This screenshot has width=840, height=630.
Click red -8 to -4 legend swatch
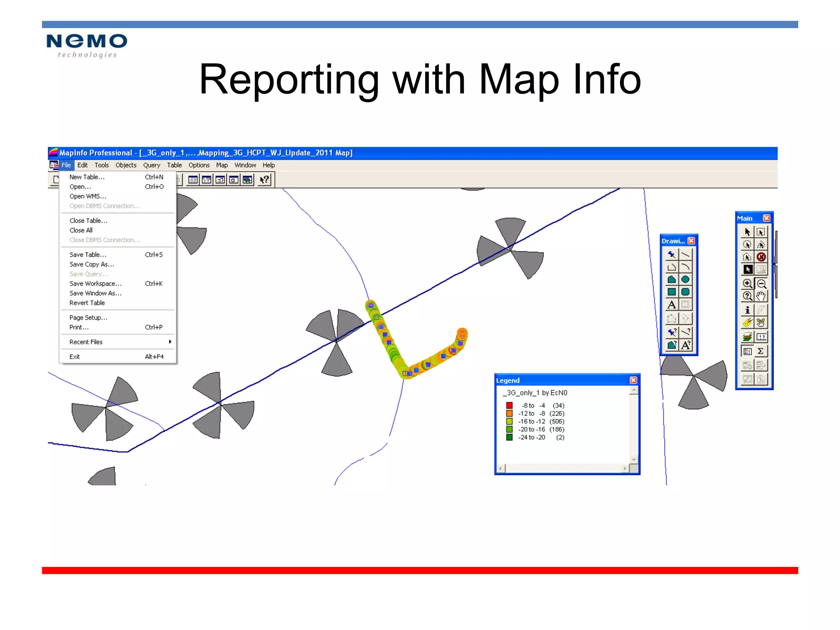[509, 405]
